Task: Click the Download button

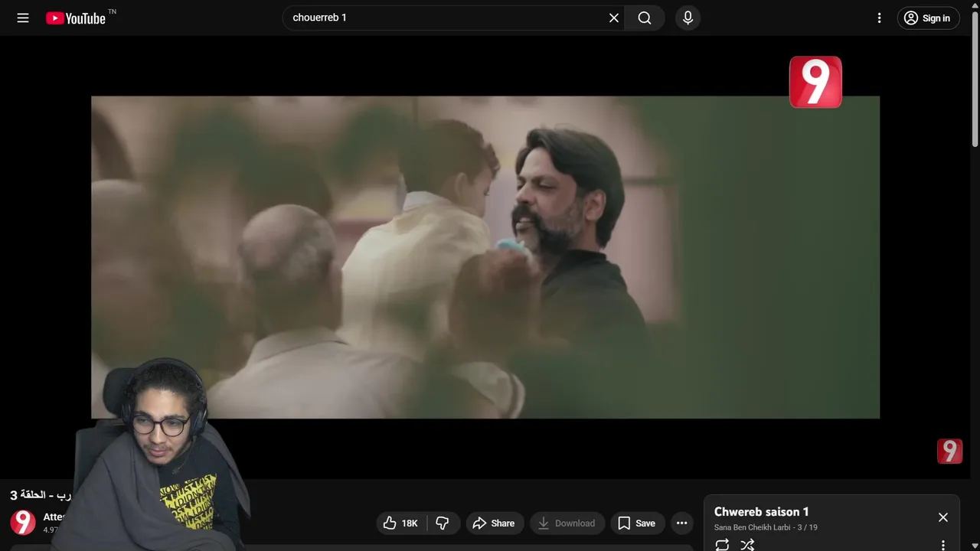Action: point(567,523)
